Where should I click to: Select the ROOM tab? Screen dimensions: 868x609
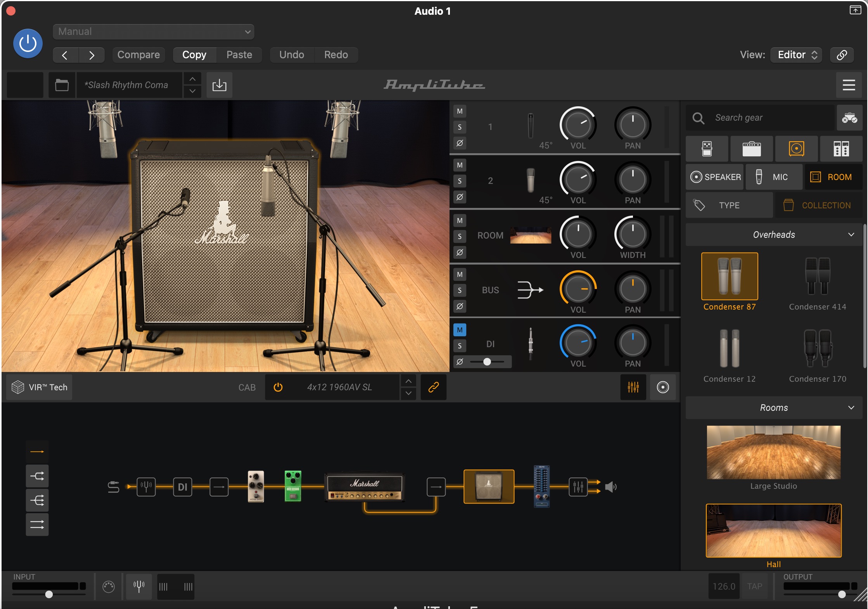click(x=833, y=177)
